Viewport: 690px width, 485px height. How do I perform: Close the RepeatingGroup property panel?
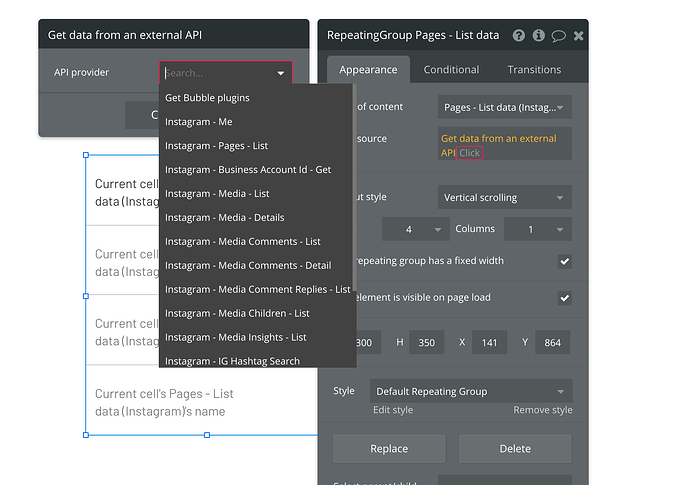pyautogui.click(x=578, y=36)
